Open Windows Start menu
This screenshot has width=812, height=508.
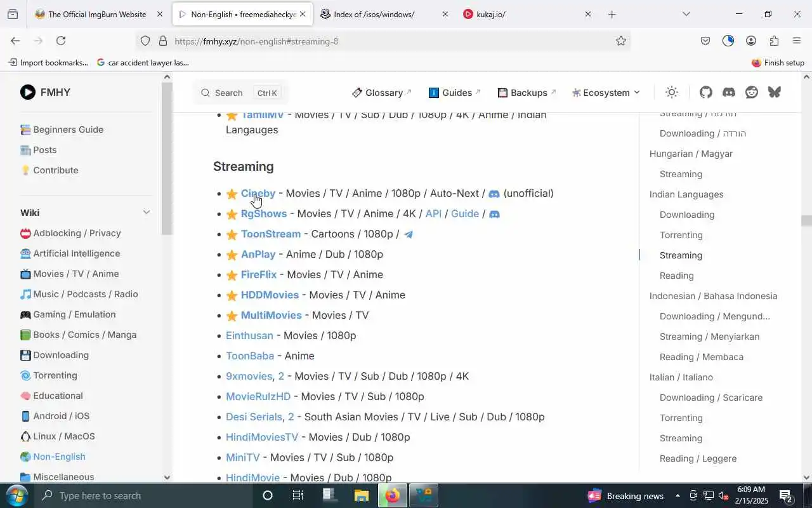click(x=16, y=495)
